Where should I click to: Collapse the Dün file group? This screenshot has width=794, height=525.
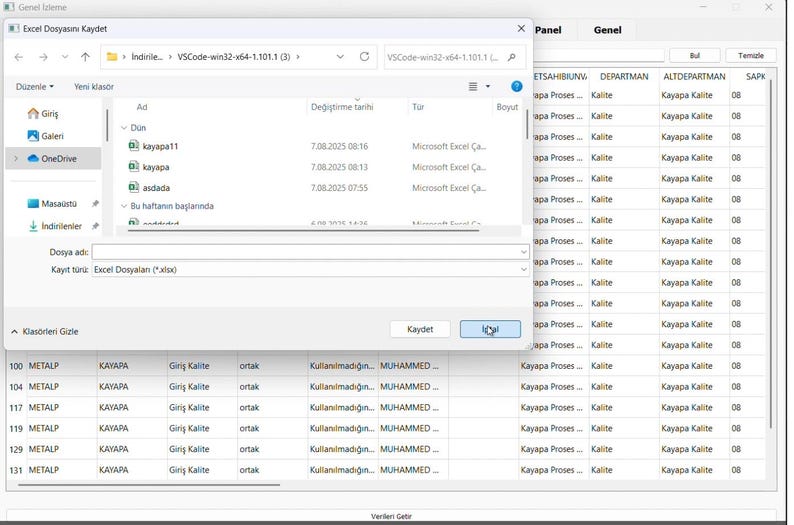pos(124,128)
